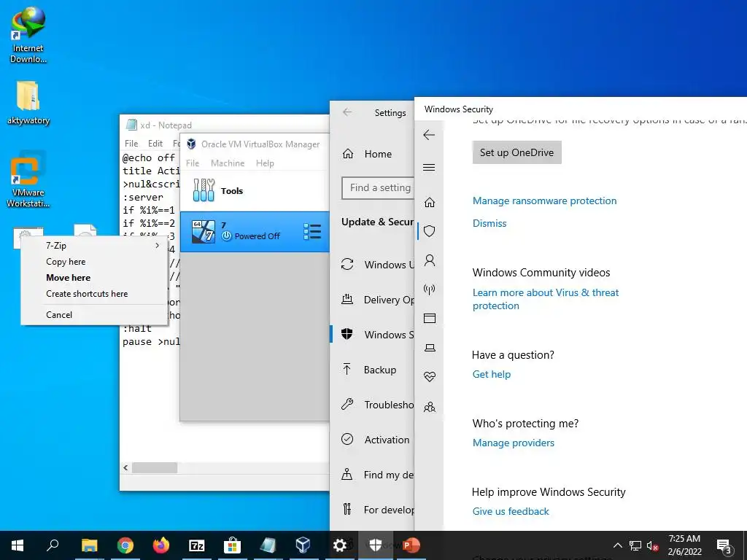Click Manage ransomware protection link
This screenshot has width=747, height=560.
544,201
